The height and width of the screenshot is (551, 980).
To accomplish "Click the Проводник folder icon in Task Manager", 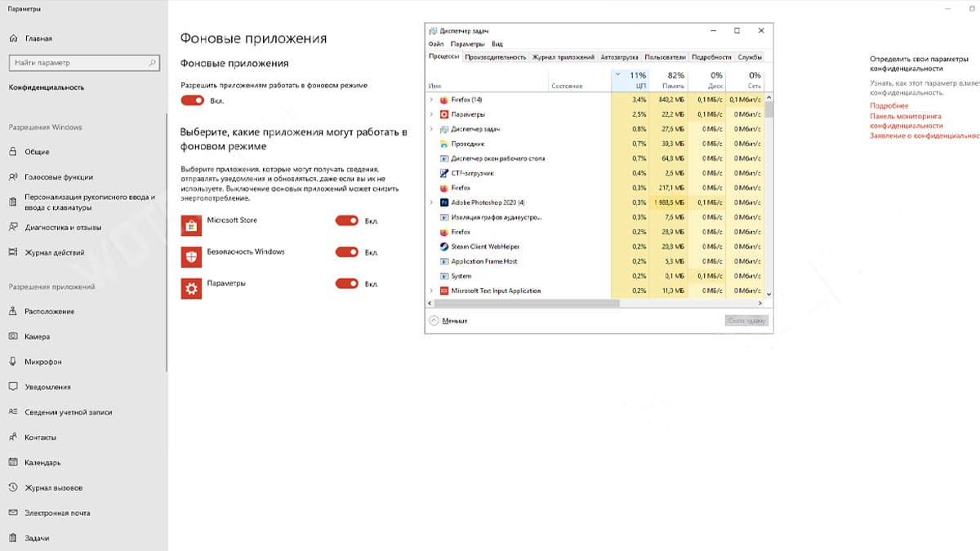I will (x=444, y=144).
